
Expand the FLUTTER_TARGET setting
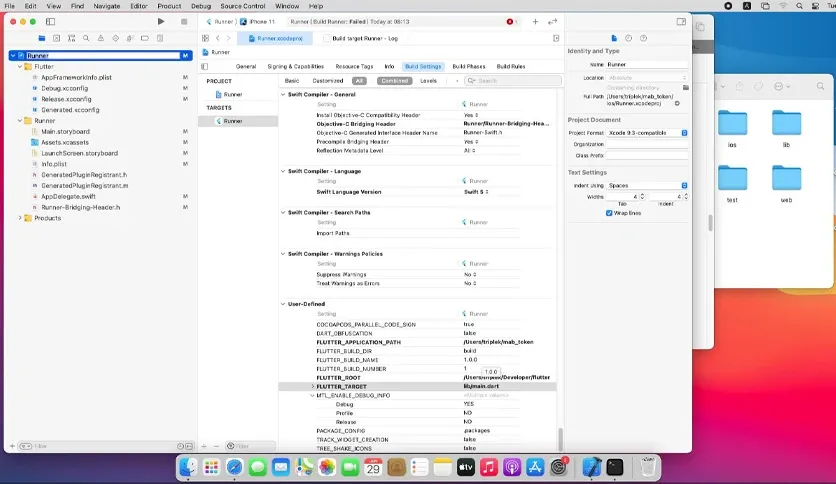(x=312, y=386)
